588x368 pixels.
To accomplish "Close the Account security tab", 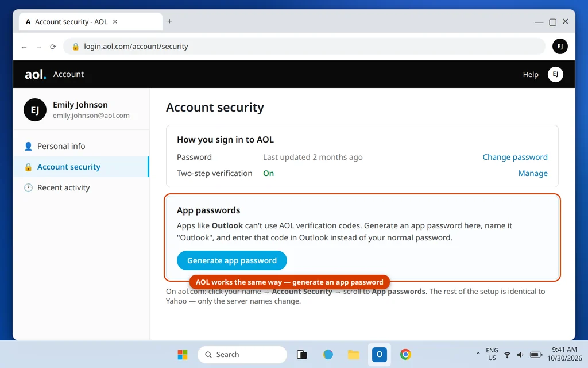I will pyautogui.click(x=115, y=22).
